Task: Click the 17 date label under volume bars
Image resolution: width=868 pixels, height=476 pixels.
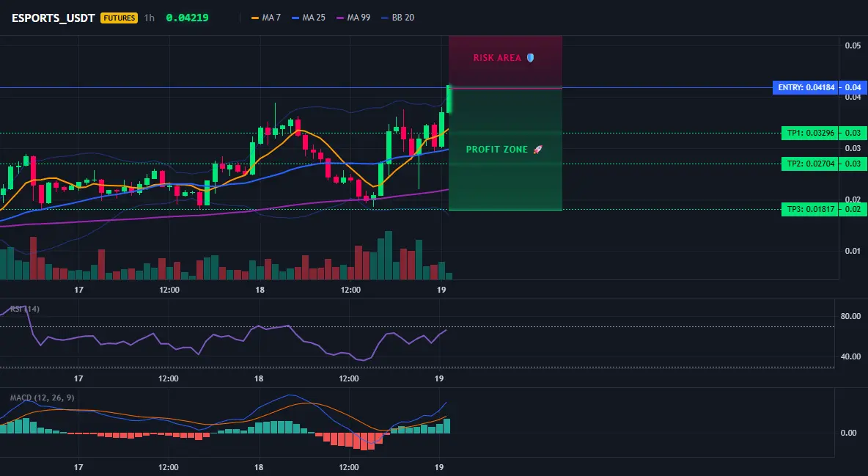Action: click(x=78, y=290)
